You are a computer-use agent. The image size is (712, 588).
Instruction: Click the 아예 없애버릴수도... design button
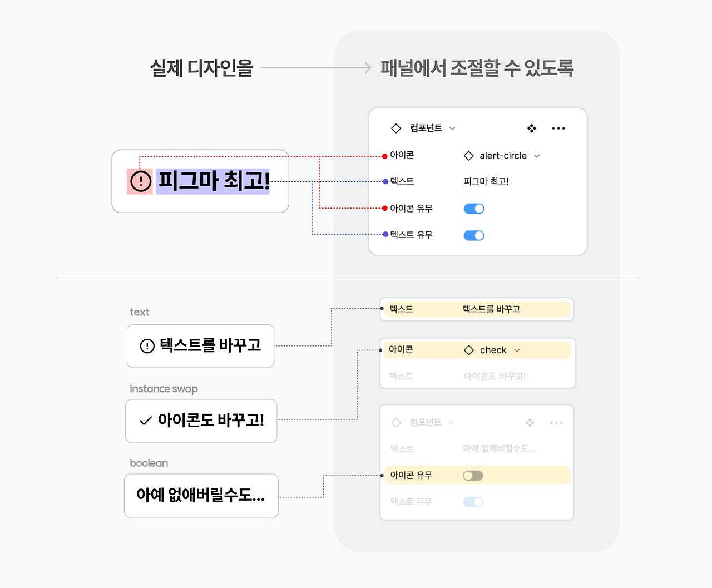tap(201, 496)
